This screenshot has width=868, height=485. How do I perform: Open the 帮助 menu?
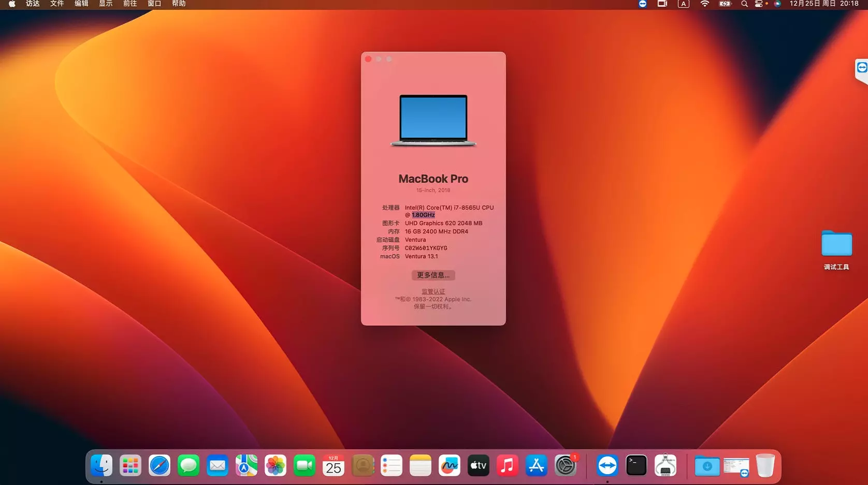tap(178, 4)
